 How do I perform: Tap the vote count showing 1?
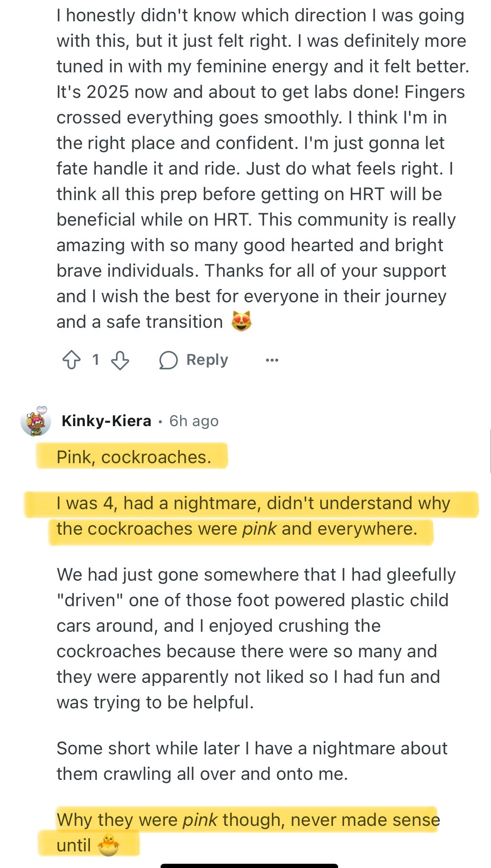click(96, 360)
